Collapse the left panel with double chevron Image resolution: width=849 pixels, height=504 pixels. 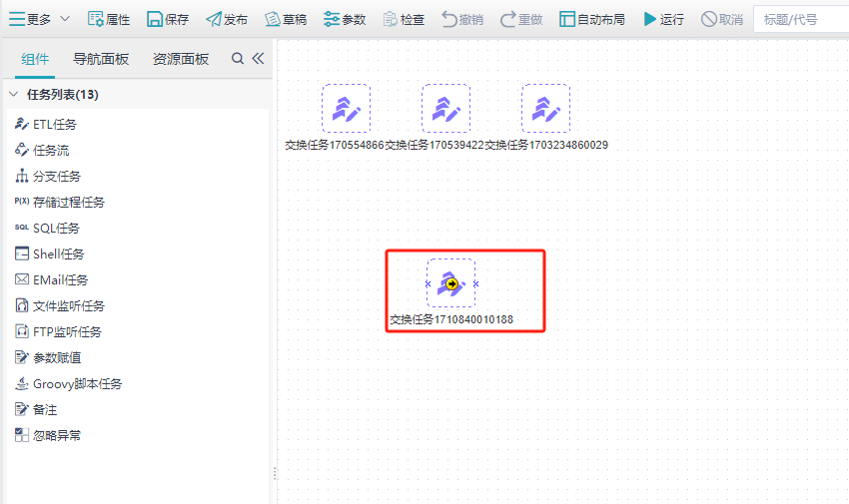pos(258,59)
